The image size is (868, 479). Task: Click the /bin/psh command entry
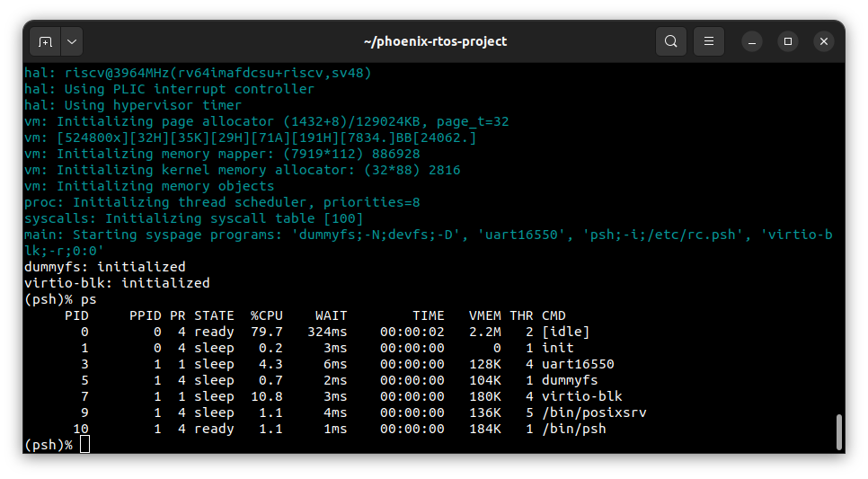pyautogui.click(x=574, y=429)
